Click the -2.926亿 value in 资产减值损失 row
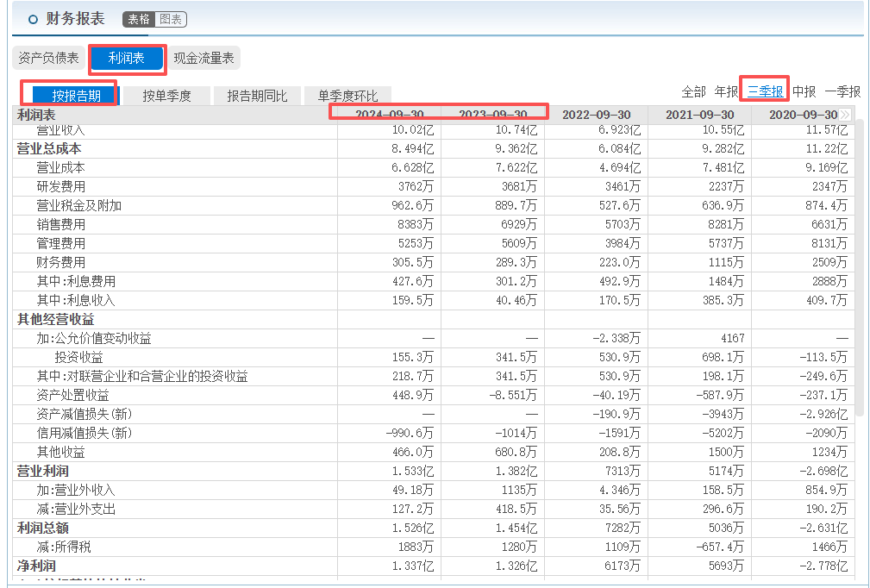Screen dimensions: 870x588 pyautogui.click(x=823, y=414)
